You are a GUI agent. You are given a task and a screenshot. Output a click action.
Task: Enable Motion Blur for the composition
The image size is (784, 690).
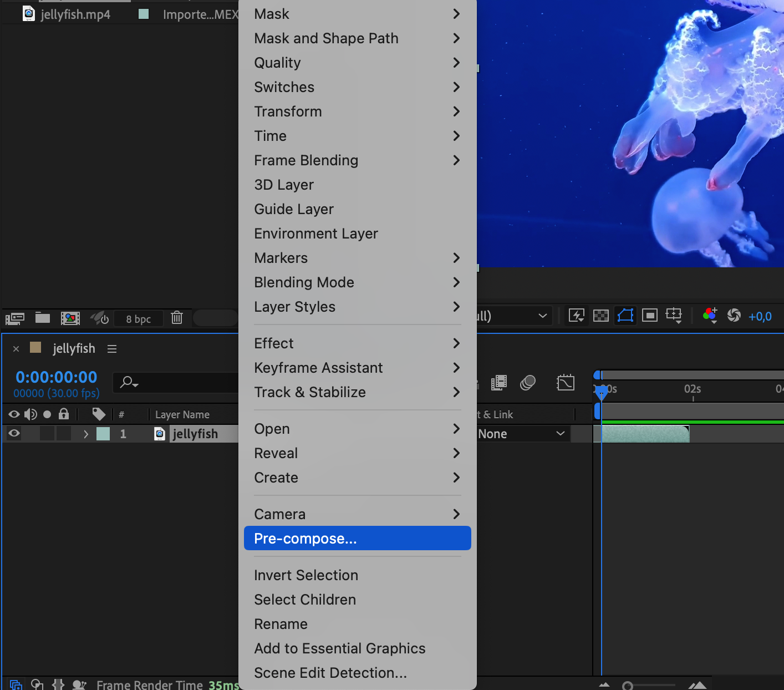528,383
